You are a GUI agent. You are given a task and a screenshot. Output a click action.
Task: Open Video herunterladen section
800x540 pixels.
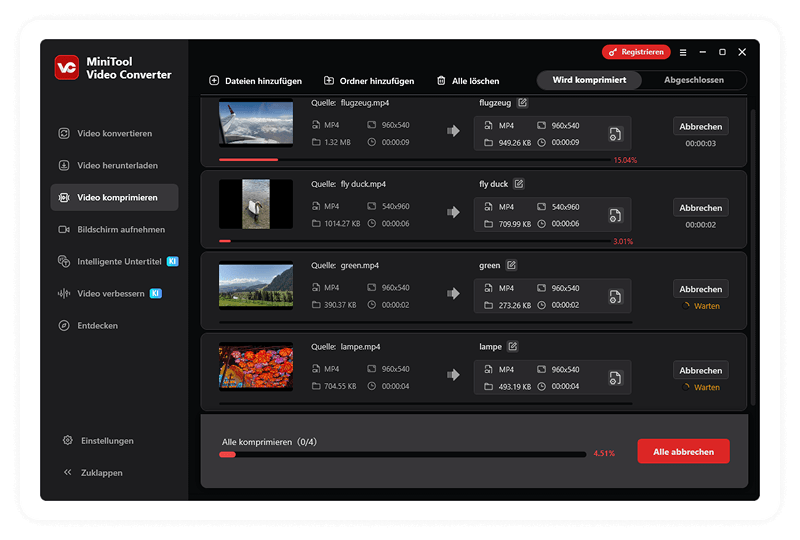[114, 165]
